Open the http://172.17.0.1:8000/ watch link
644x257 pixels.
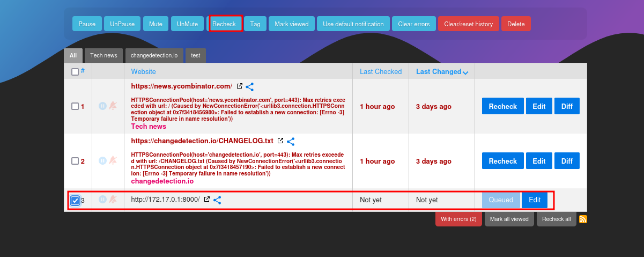(165, 200)
